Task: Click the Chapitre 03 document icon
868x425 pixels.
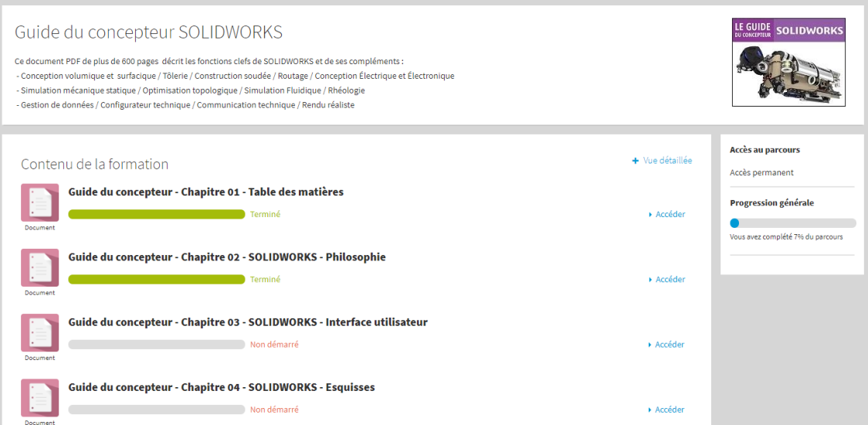Action: 39,333
